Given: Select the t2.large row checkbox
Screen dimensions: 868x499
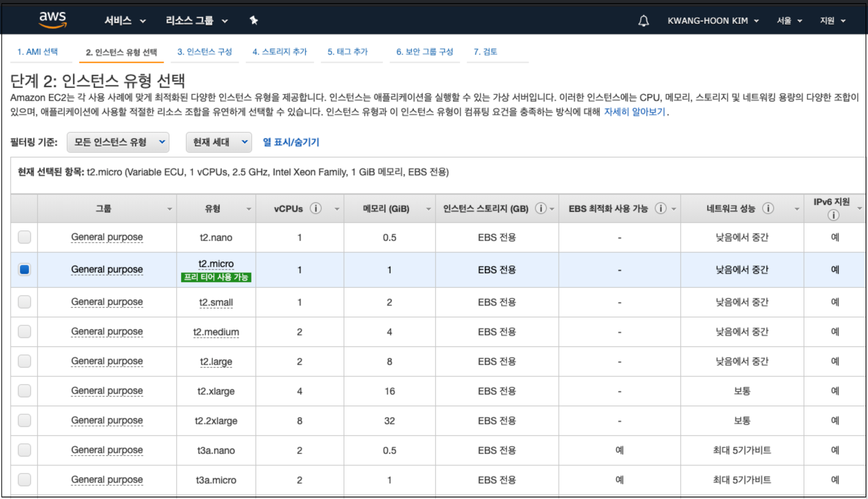Looking at the screenshot, I should (24, 361).
